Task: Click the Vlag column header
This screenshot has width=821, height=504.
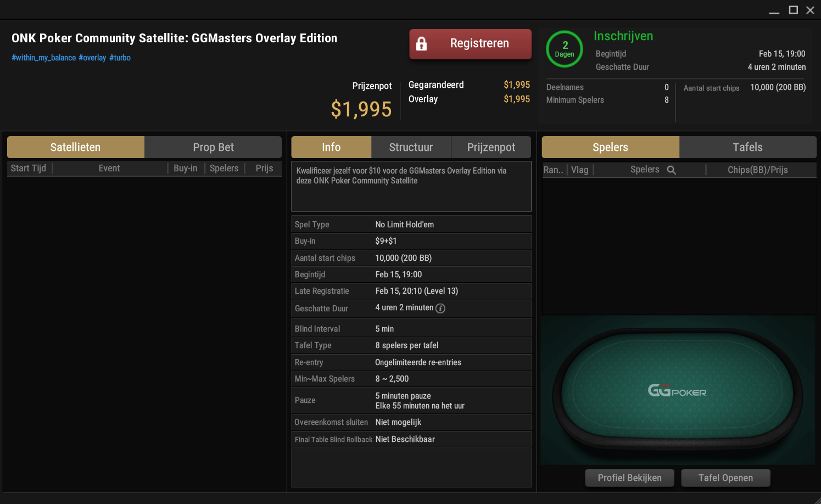Action: click(x=580, y=170)
